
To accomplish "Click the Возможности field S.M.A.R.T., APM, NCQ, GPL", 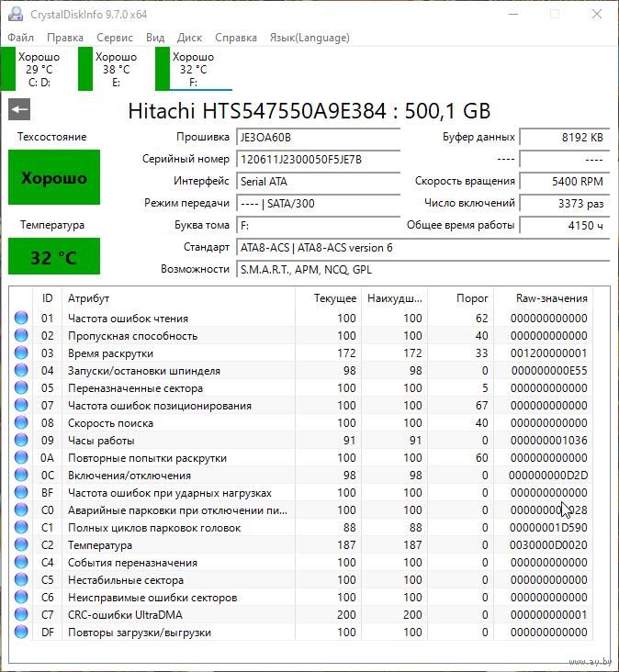I will 422,270.
